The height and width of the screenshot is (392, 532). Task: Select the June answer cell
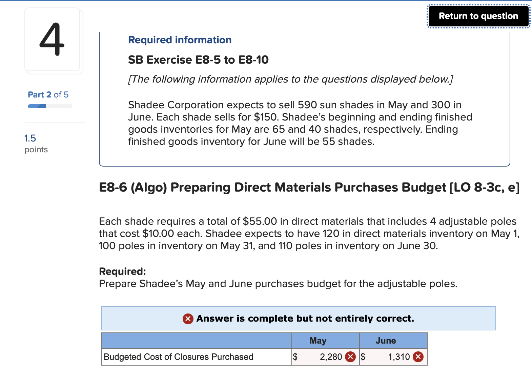point(393,356)
